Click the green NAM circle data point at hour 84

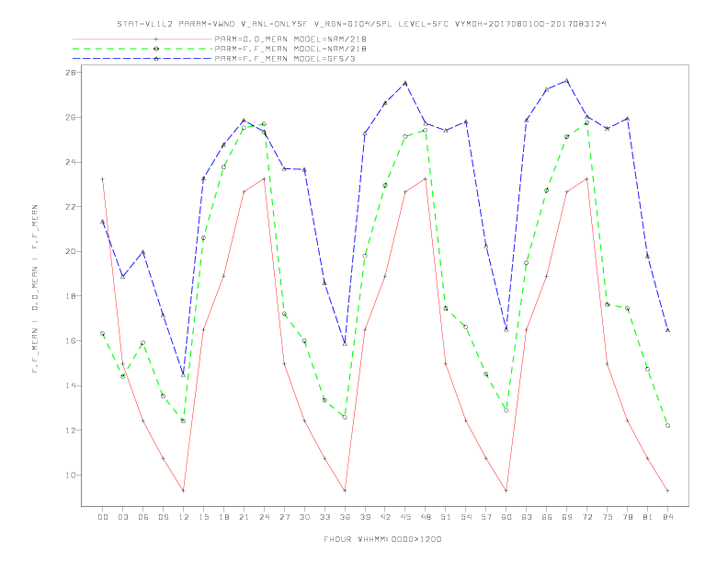click(667, 426)
